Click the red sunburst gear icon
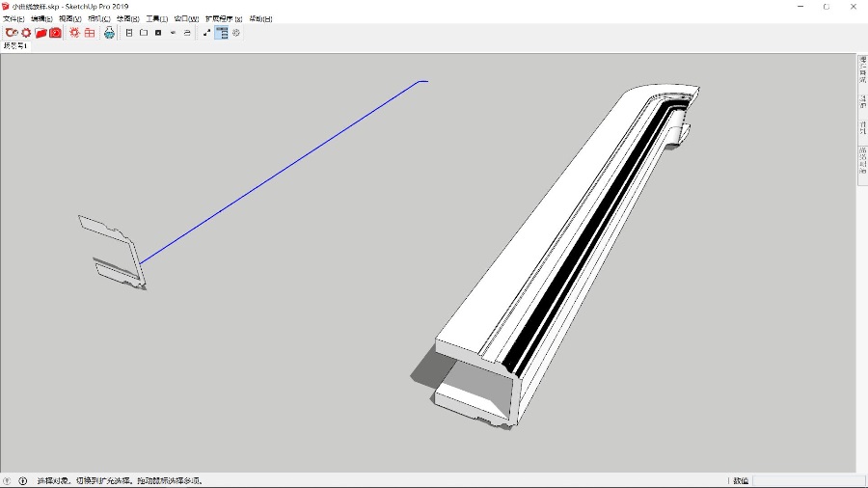Viewport: 868px width, 488px height. pyautogui.click(x=74, y=33)
